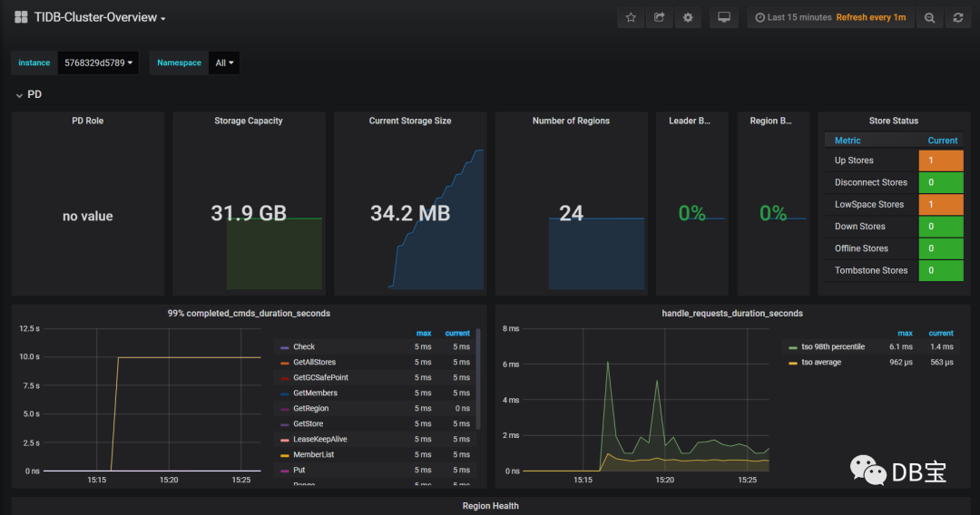Viewport: 980px width, 515px height.
Task: Open handle_requests_duration_seconds panel title menu
Action: point(732,314)
